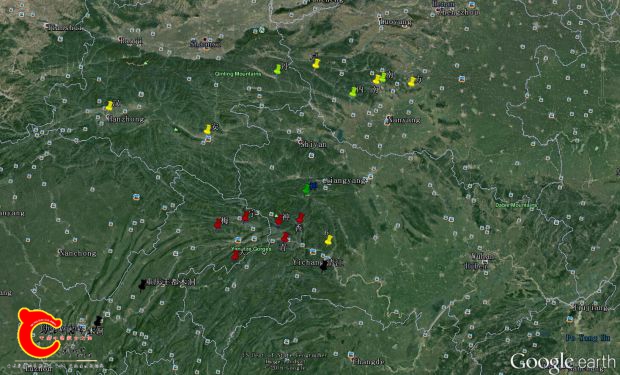Select the Nanchong city label

coord(78,253)
